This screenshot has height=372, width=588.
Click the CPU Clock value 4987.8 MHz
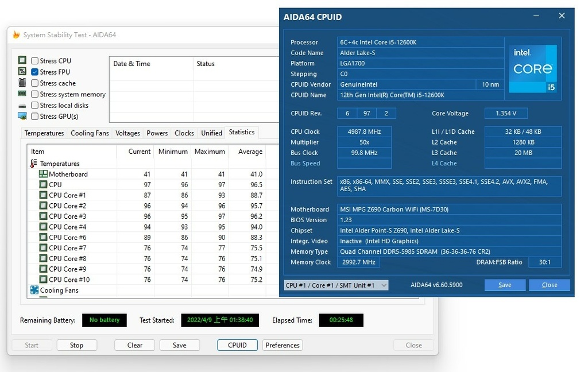click(x=364, y=131)
